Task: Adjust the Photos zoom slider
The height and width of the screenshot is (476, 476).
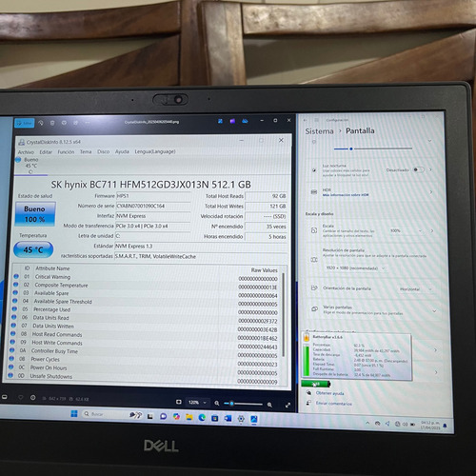Action: tap(243, 404)
